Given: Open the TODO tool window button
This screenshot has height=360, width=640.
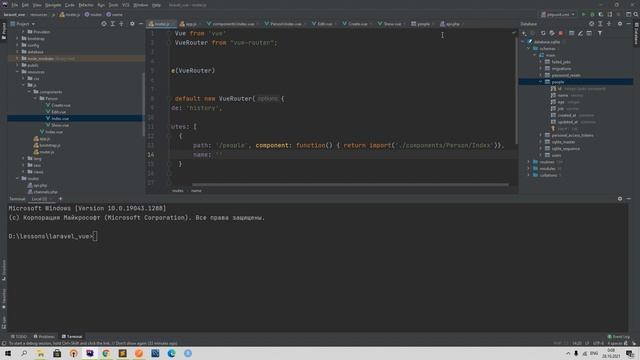Looking at the screenshot, I should click(19, 337).
